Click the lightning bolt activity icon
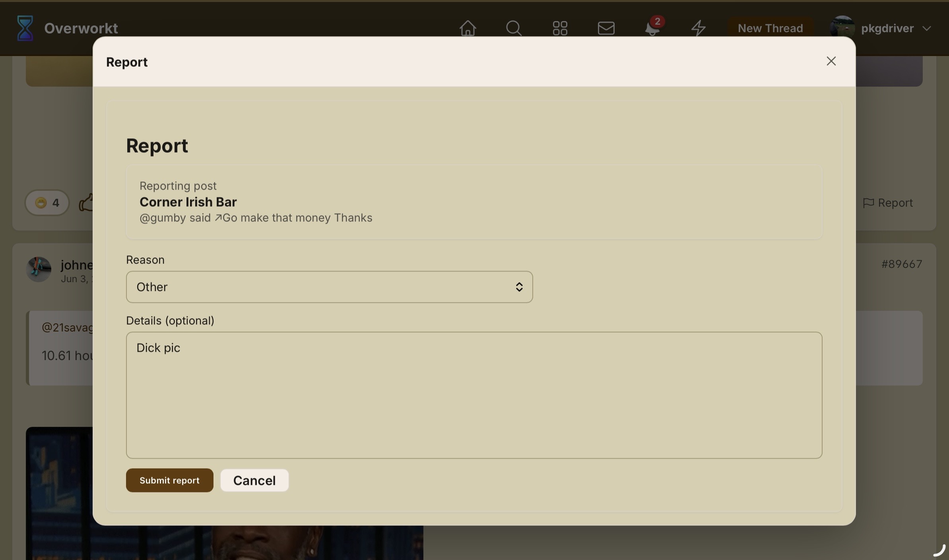 [x=698, y=28]
